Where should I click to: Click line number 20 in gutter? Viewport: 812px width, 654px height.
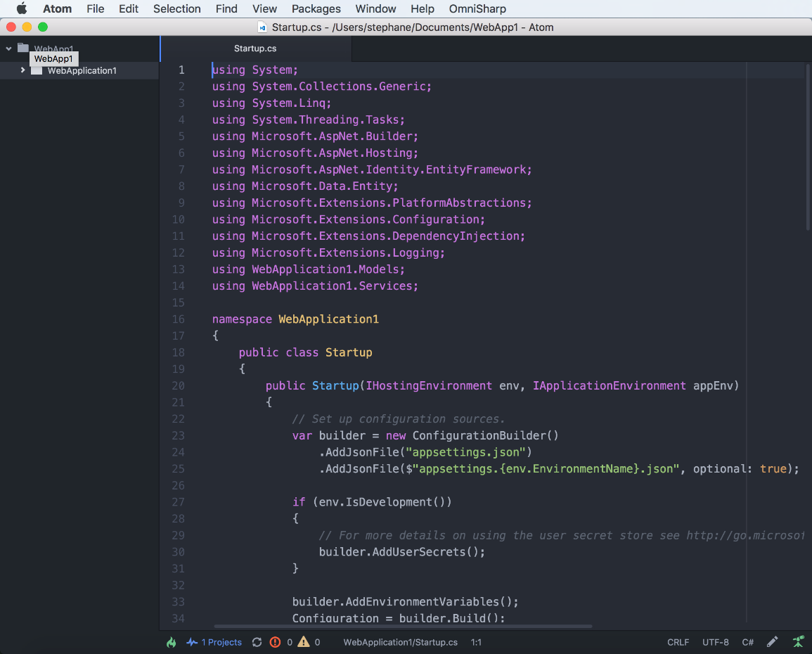click(x=178, y=386)
